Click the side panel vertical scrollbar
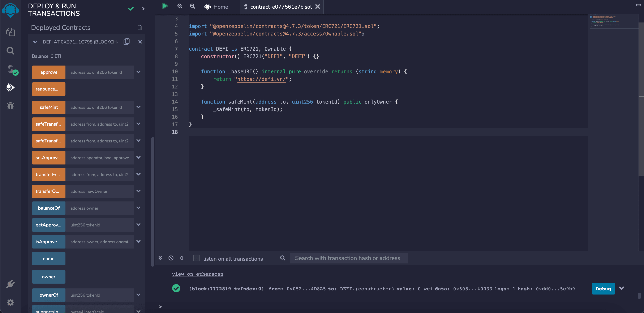Viewport: 644px width, 313px height. 153,202
